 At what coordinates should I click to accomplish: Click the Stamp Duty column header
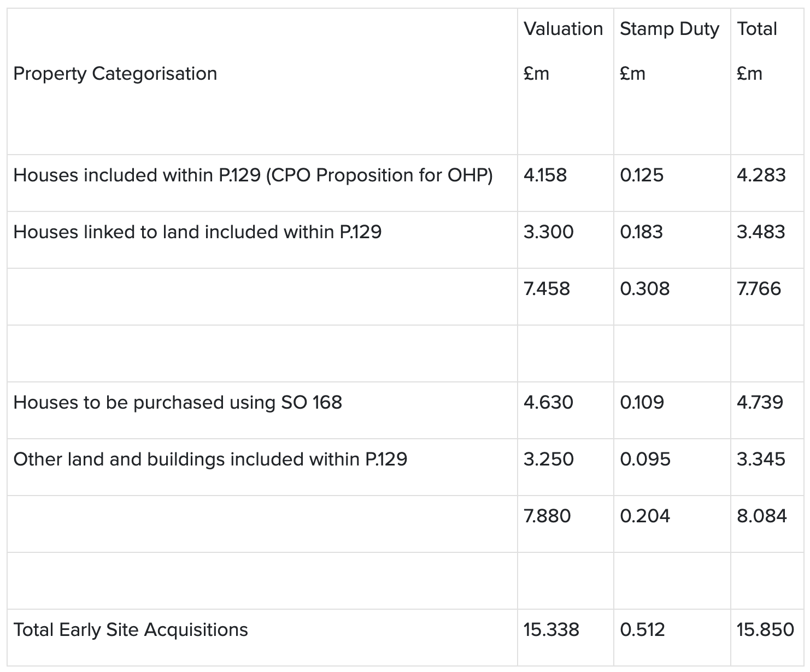coord(669,29)
